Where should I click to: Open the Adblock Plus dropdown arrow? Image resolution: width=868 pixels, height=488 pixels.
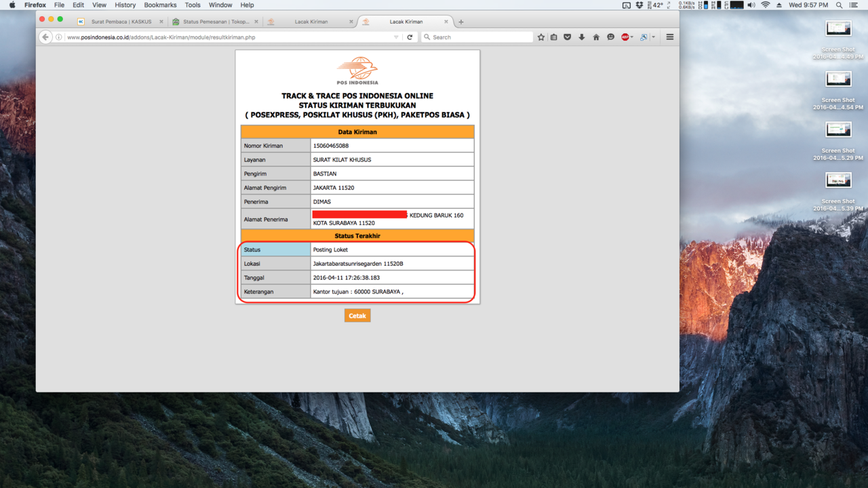(x=632, y=37)
